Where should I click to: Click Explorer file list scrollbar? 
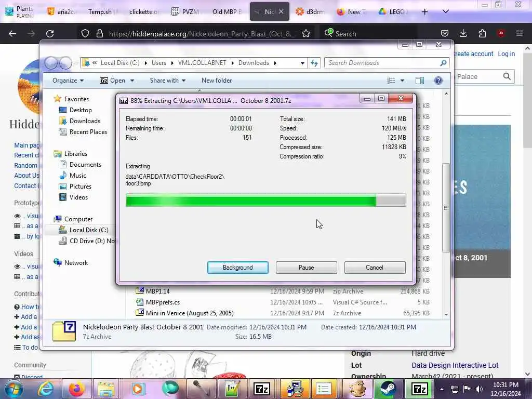[446, 208]
